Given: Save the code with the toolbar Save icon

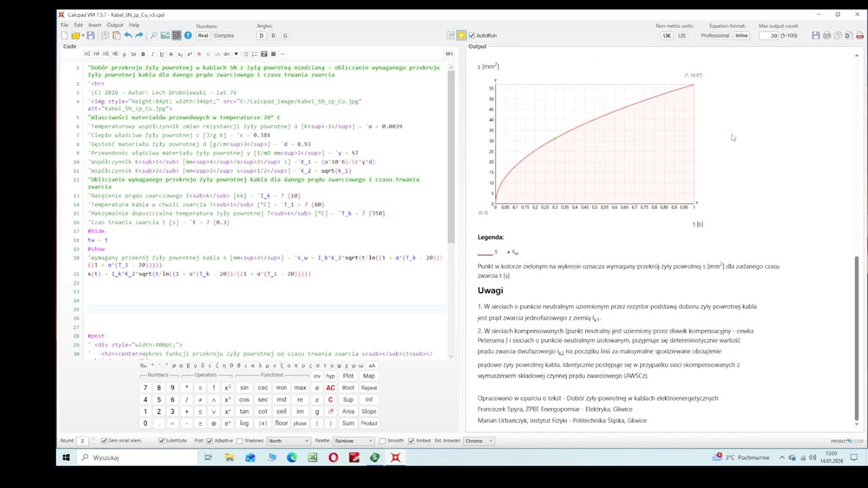Looking at the screenshot, I should (x=91, y=35).
